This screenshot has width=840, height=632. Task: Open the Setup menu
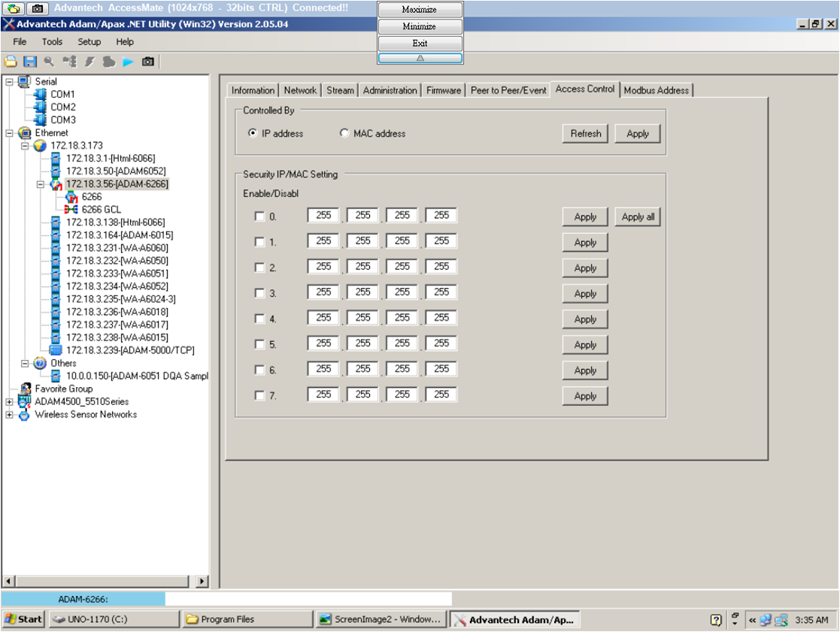click(89, 42)
